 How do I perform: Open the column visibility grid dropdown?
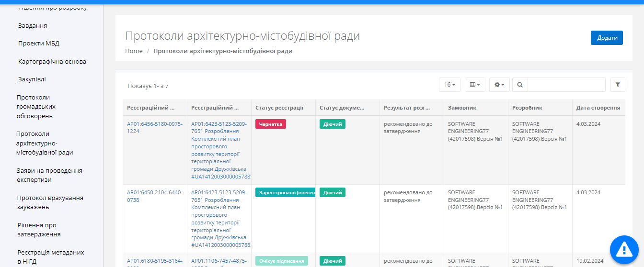pyautogui.click(x=475, y=85)
